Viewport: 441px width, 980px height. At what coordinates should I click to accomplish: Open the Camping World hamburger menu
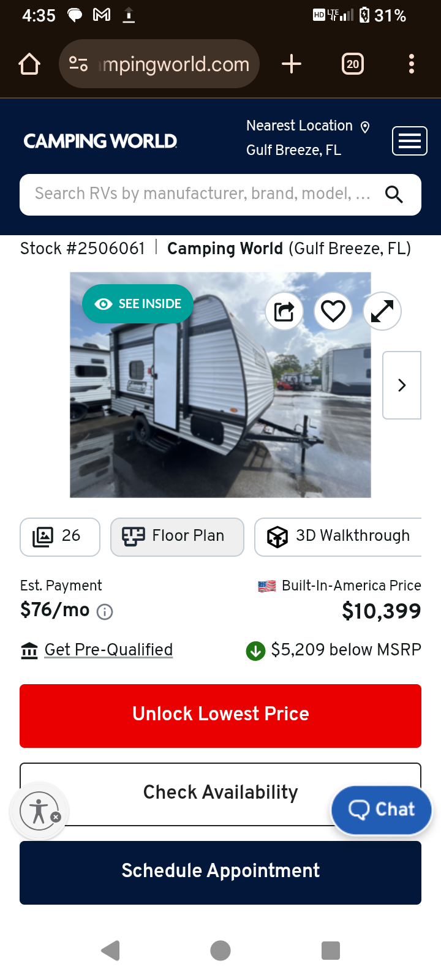(410, 141)
